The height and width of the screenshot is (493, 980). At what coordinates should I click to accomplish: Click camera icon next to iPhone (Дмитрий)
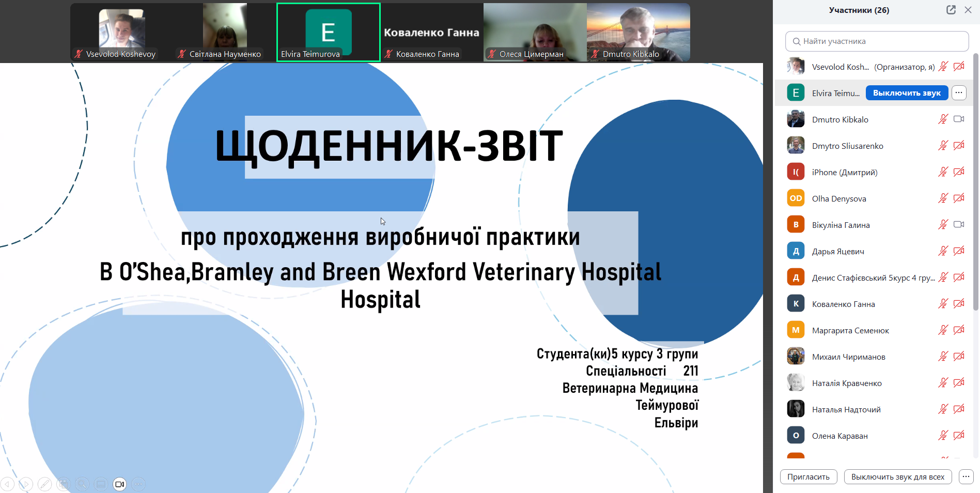(x=959, y=172)
